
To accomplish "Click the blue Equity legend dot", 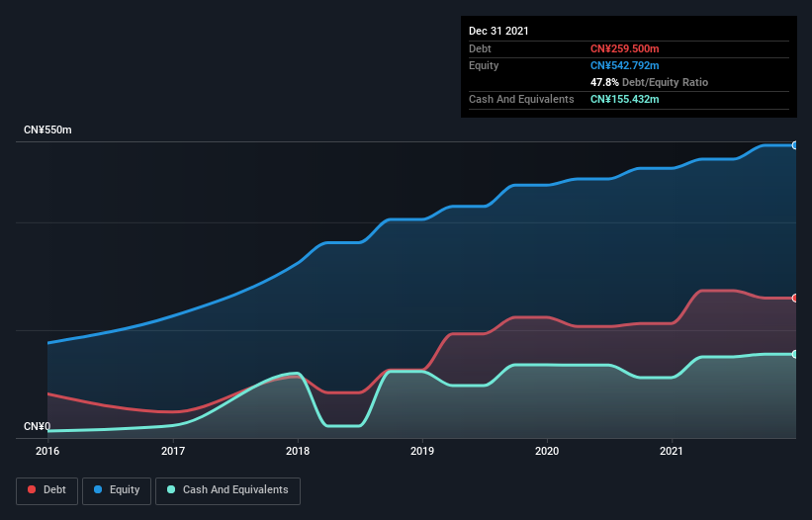I will [x=98, y=489].
